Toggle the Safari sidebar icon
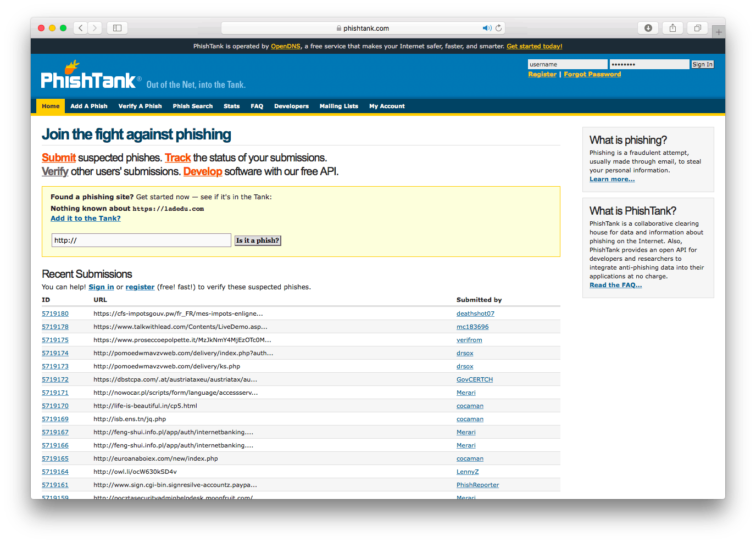This screenshot has height=543, width=756. click(x=117, y=28)
